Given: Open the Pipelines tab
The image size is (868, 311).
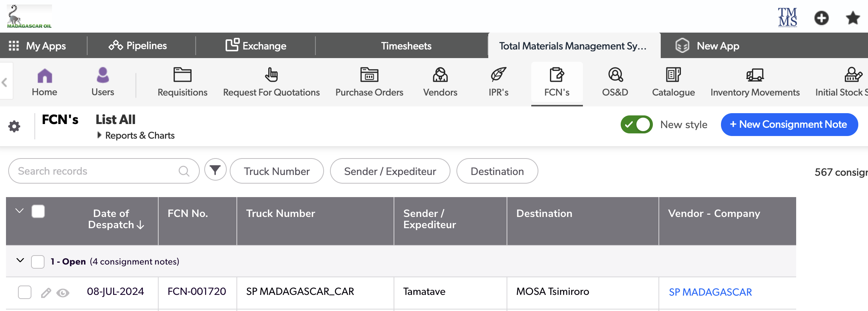Looking at the screenshot, I should pos(138,46).
